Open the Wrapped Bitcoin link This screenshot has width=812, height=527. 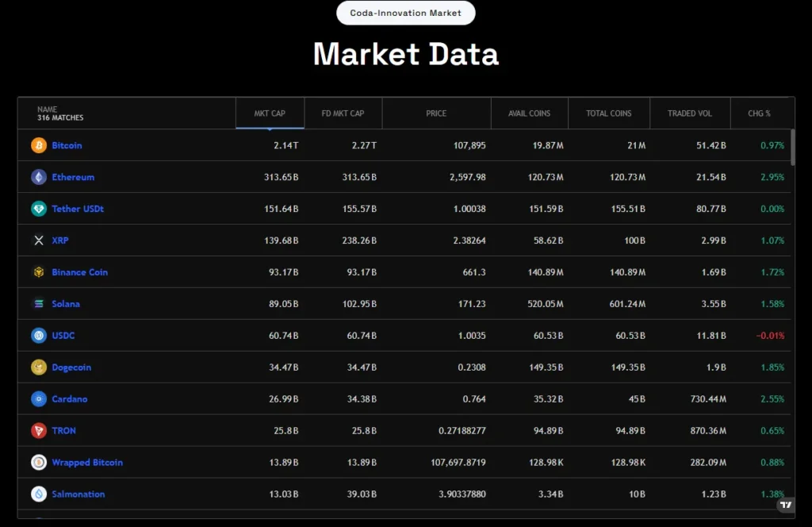pyautogui.click(x=87, y=462)
